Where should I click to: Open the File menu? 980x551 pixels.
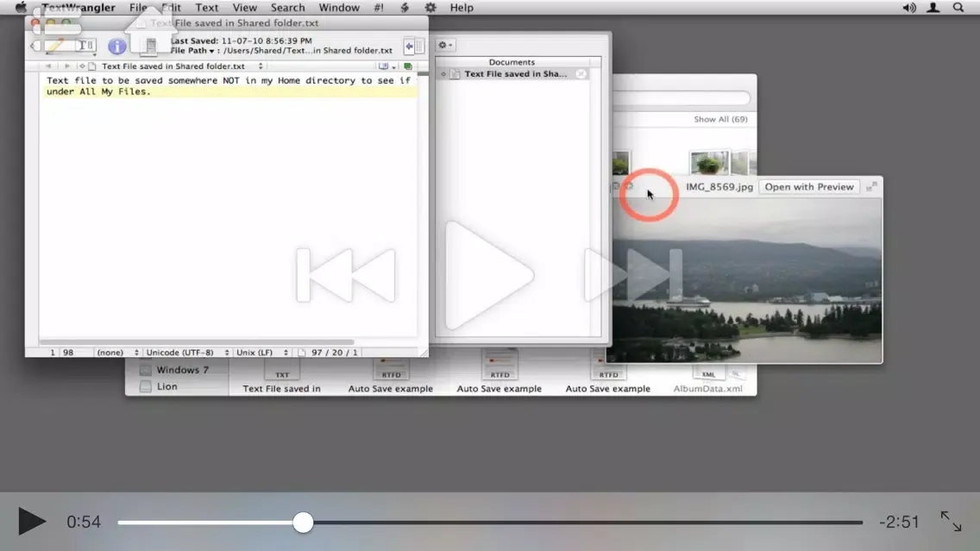pyautogui.click(x=138, y=8)
